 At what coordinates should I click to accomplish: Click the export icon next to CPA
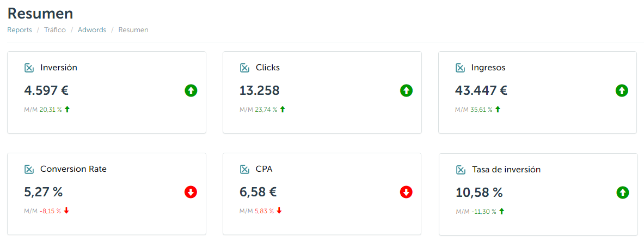pyautogui.click(x=245, y=169)
